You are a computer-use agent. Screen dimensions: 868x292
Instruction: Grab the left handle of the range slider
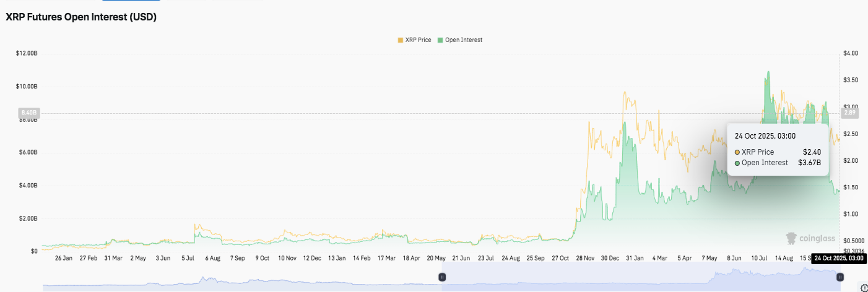tap(442, 278)
